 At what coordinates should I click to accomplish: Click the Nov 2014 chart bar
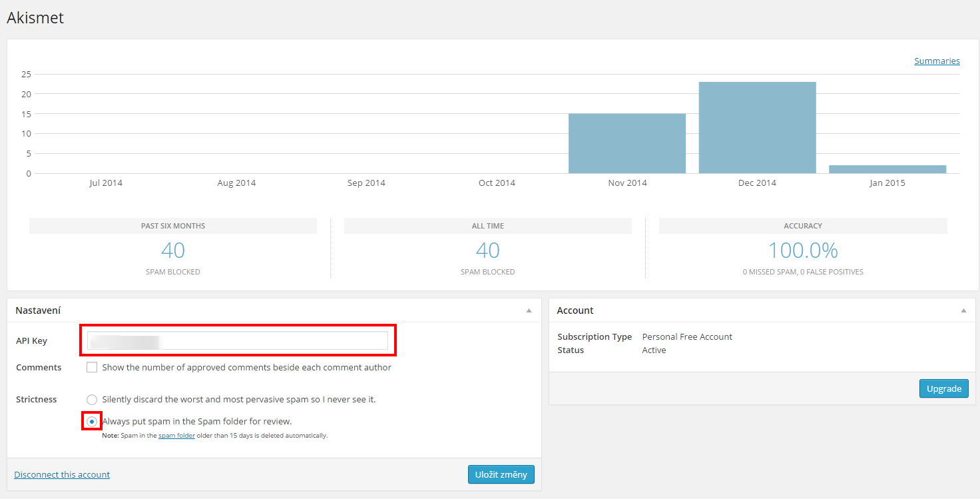(x=627, y=143)
